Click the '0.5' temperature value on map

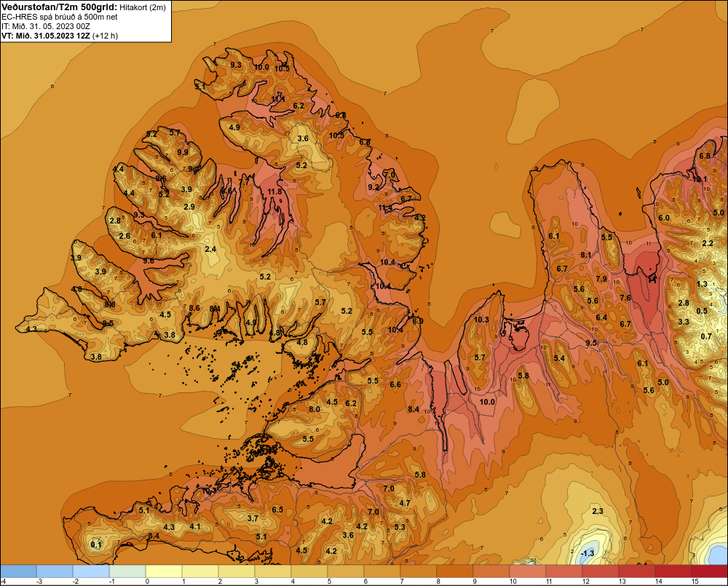click(x=702, y=311)
